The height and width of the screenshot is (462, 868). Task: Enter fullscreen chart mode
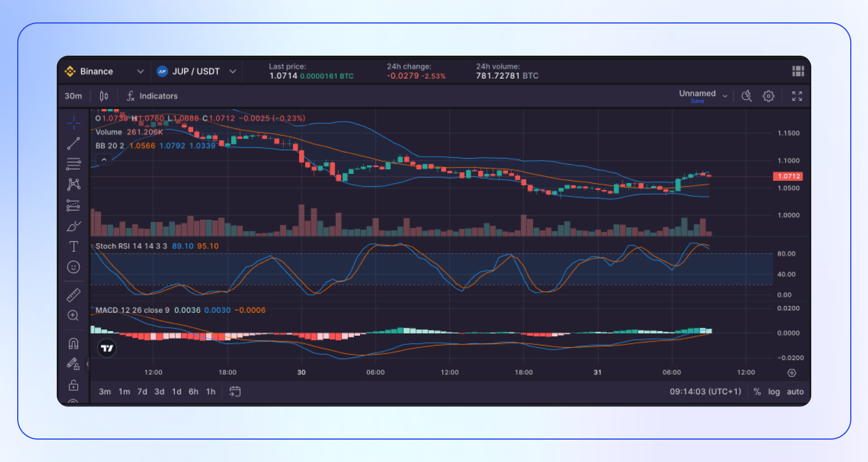pos(797,96)
